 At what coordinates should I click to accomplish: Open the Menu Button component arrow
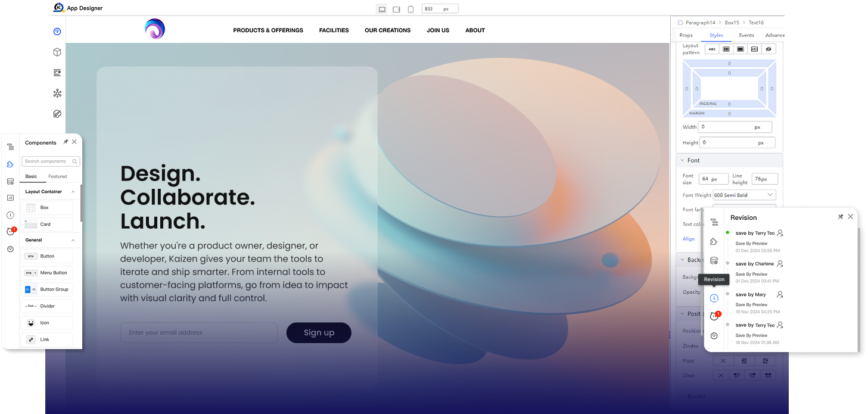(x=35, y=273)
